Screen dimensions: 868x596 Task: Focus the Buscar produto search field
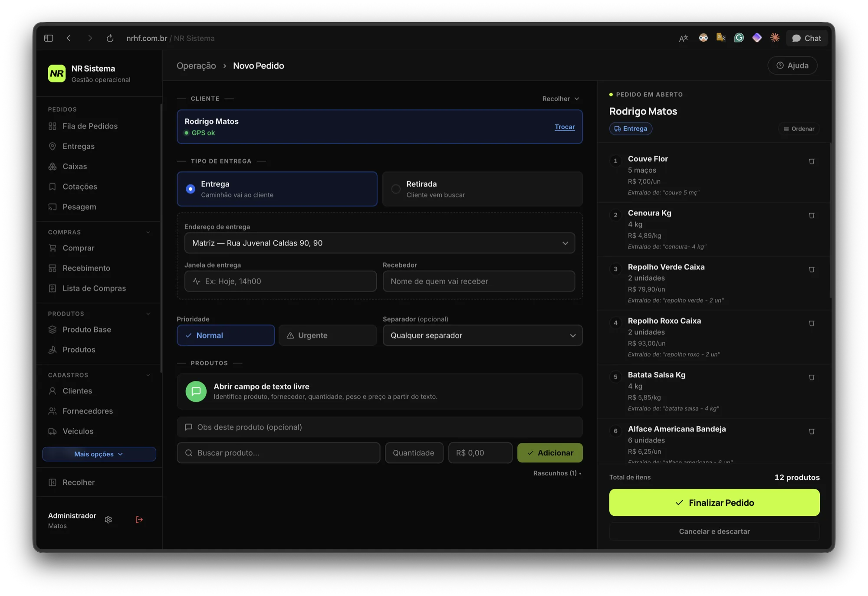tap(279, 453)
